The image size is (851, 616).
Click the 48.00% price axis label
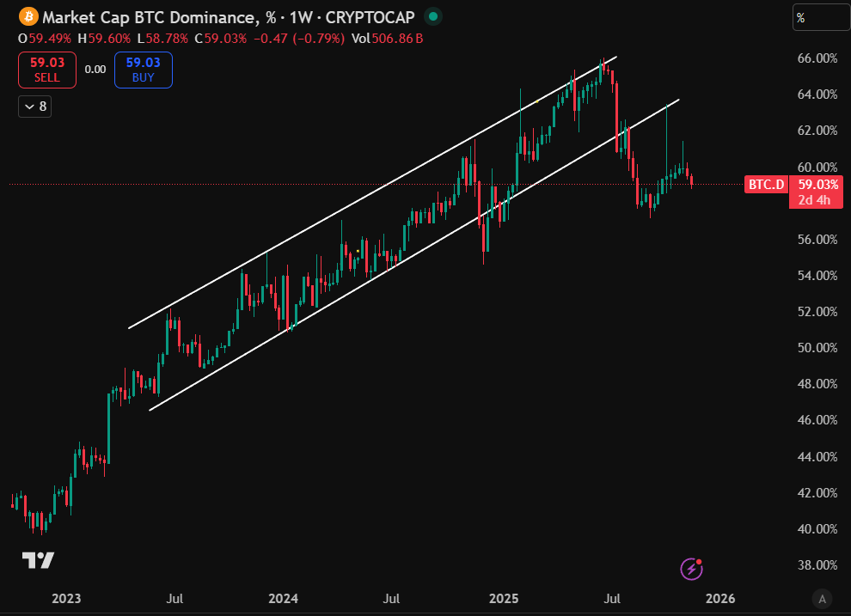(x=817, y=384)
